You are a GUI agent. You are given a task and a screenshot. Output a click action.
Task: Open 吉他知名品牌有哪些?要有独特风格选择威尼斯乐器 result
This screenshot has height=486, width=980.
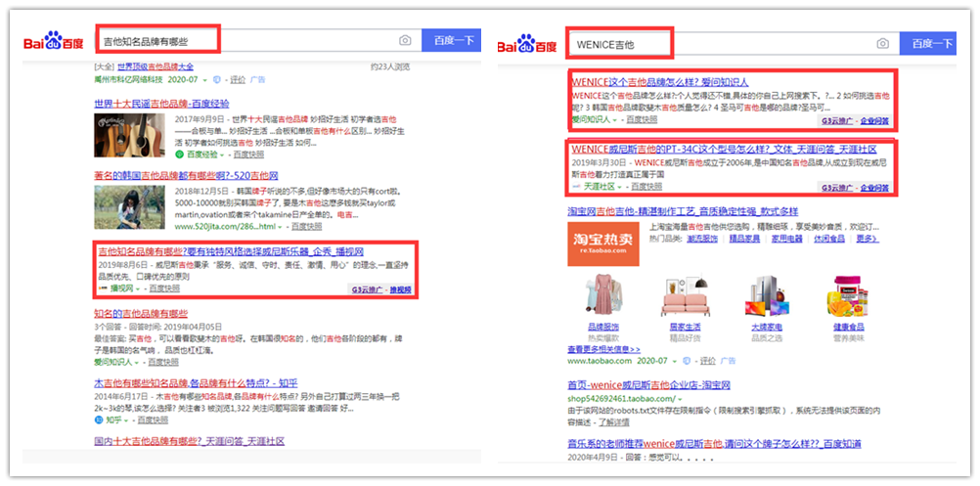click(x=231, y=251)
